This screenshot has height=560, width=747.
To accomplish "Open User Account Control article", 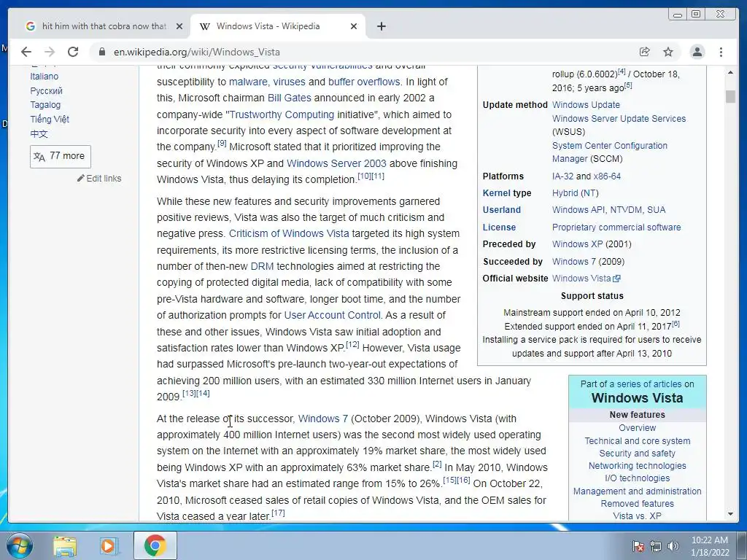I will 332,315.
